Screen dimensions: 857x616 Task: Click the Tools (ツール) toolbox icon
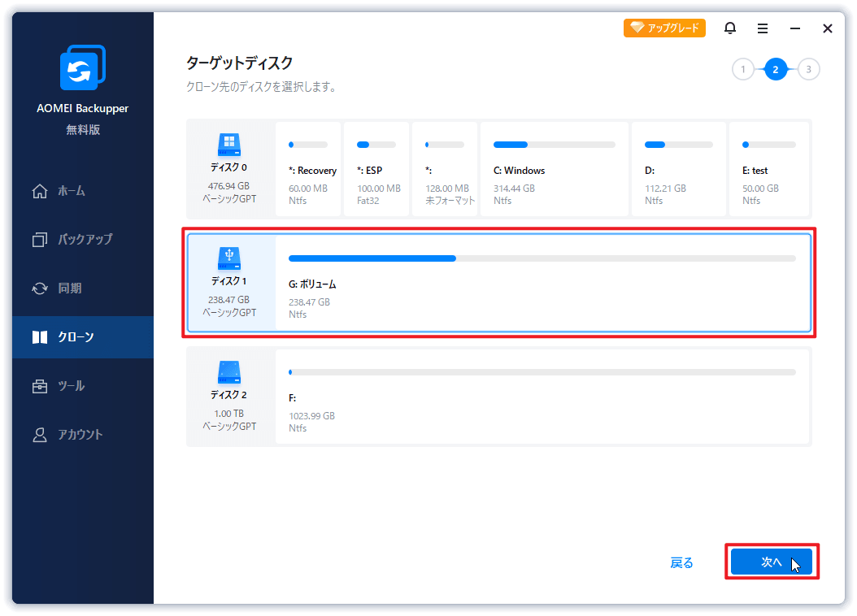click(x=40, y=386)
